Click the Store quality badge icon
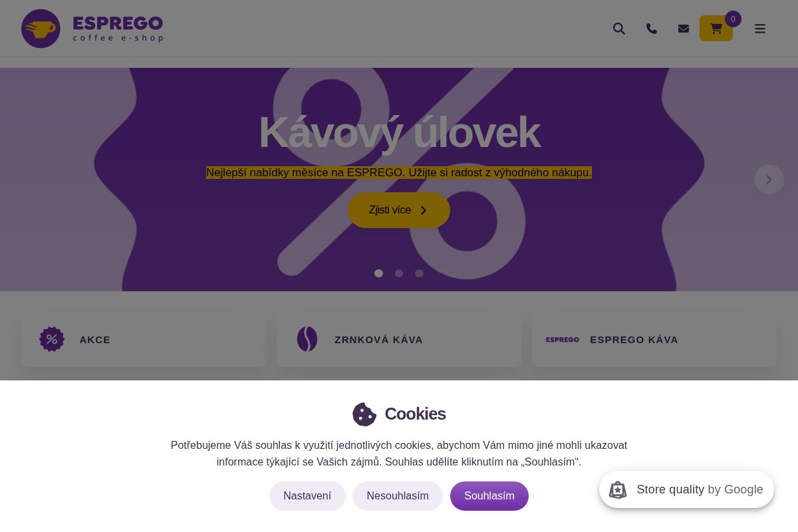The width and height of the screenshot is (798, 532). [618, 490]
